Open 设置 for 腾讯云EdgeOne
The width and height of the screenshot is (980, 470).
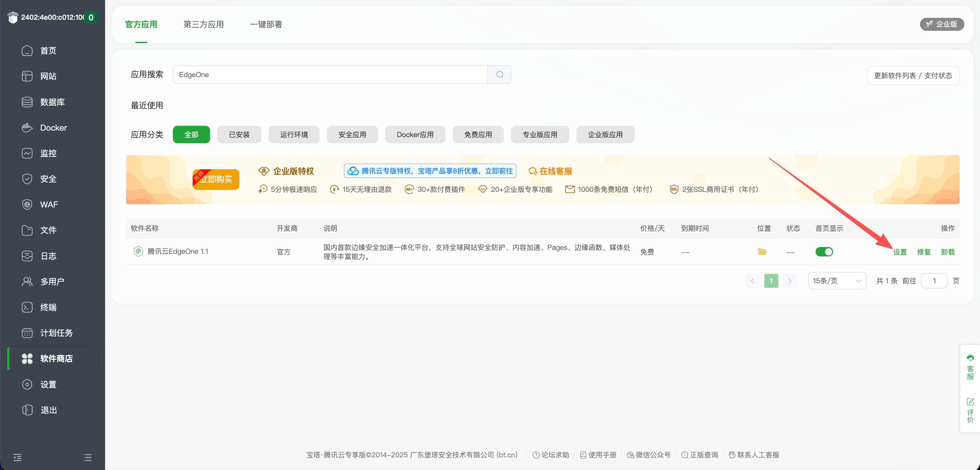(900, 251)
